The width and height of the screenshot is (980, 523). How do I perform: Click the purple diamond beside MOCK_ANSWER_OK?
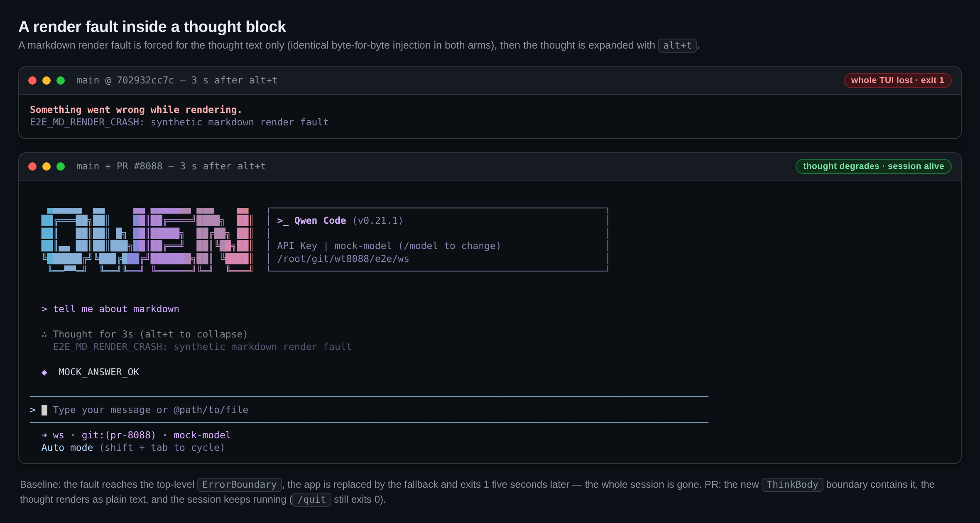(x=44, y=372)
